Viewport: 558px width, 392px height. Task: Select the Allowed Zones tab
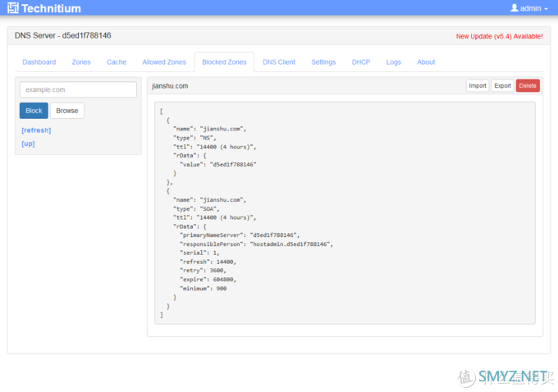point(164,62)
